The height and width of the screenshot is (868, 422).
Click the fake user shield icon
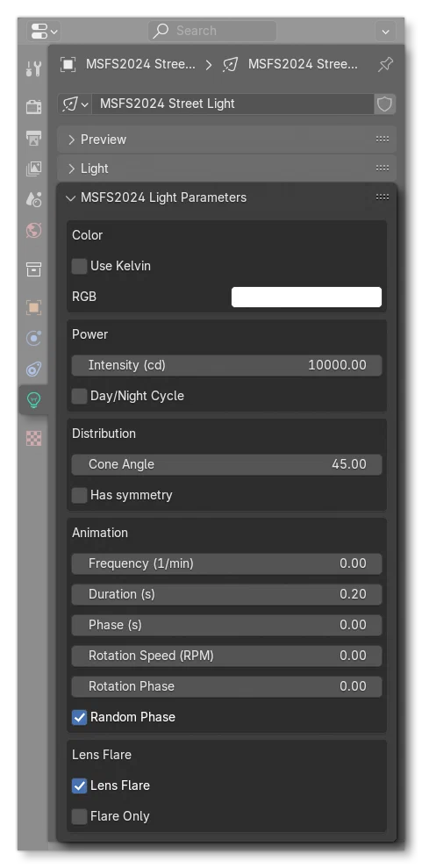tap(384, 104)
